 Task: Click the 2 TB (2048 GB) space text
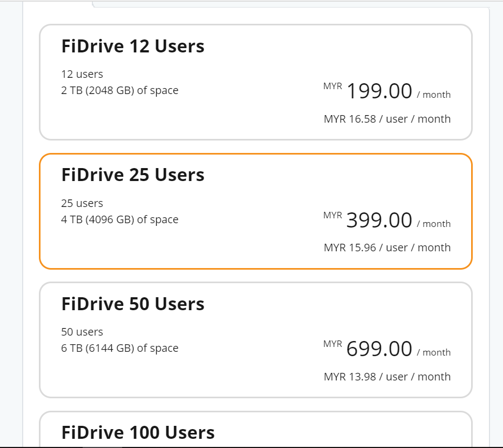[119, 90]
